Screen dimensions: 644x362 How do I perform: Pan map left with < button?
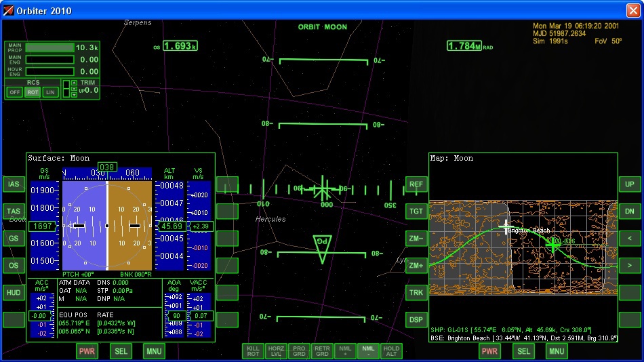630,239
